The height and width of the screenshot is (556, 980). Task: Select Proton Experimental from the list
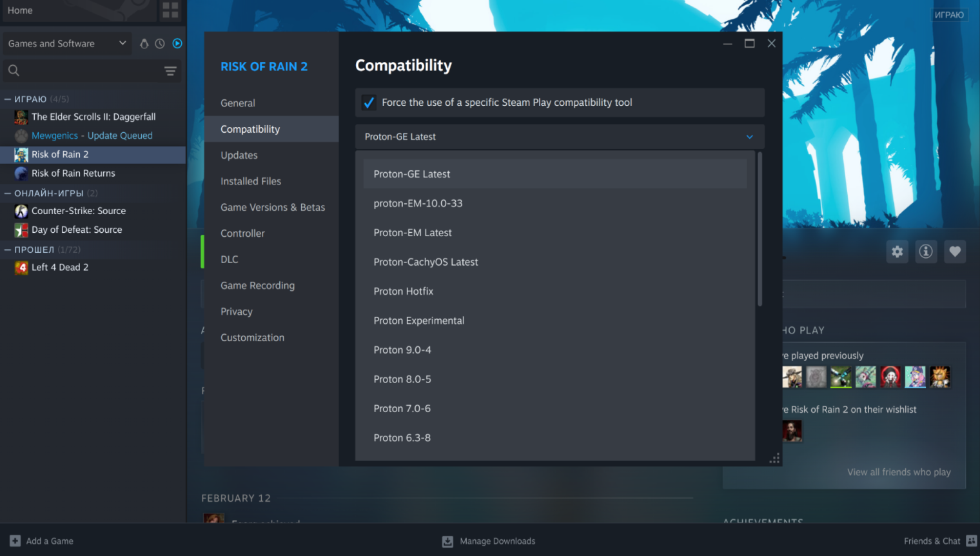pos(419,321)
